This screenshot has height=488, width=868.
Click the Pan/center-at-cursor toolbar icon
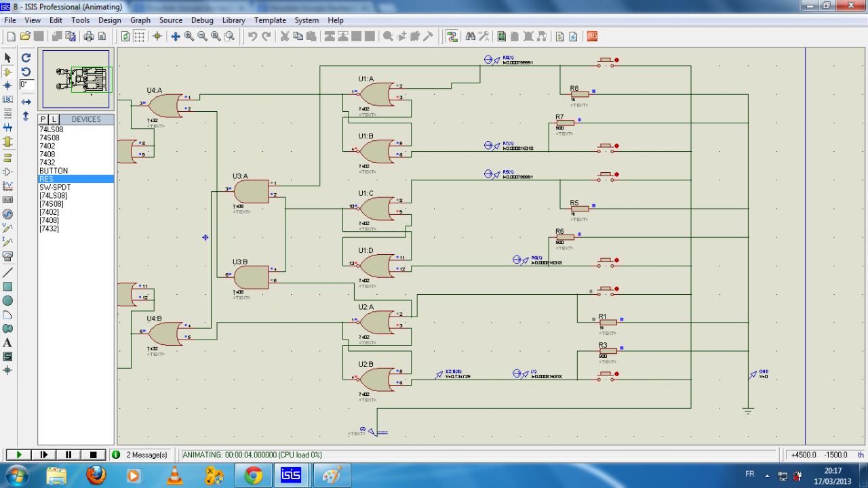[176, 37]
